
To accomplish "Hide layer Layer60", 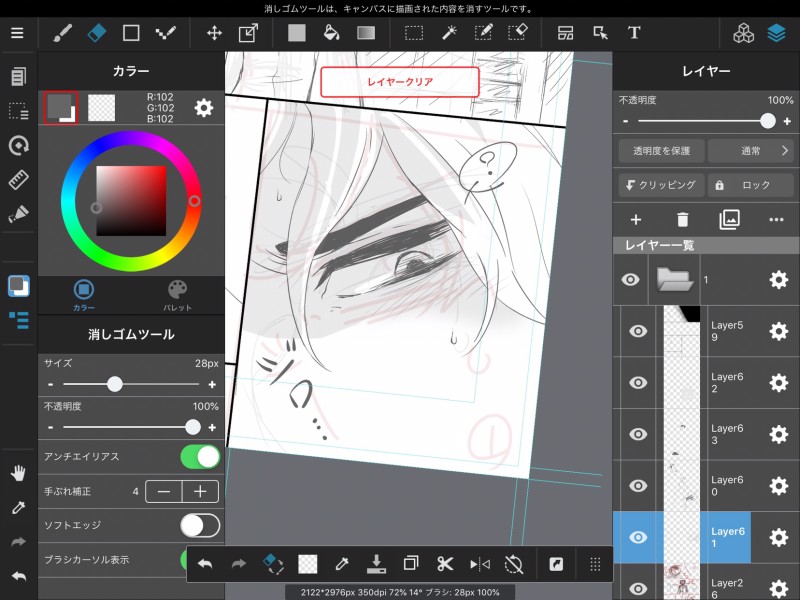I will (x=638, y=486).
